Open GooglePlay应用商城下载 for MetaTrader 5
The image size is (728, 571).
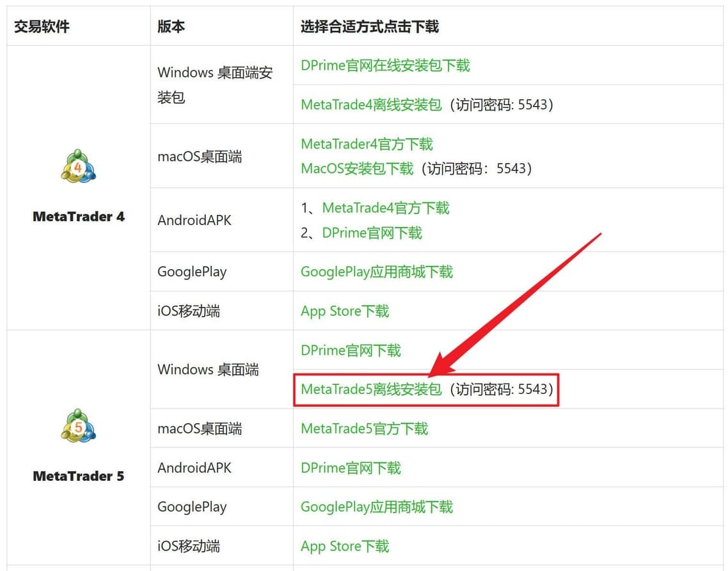pos(376,507)
